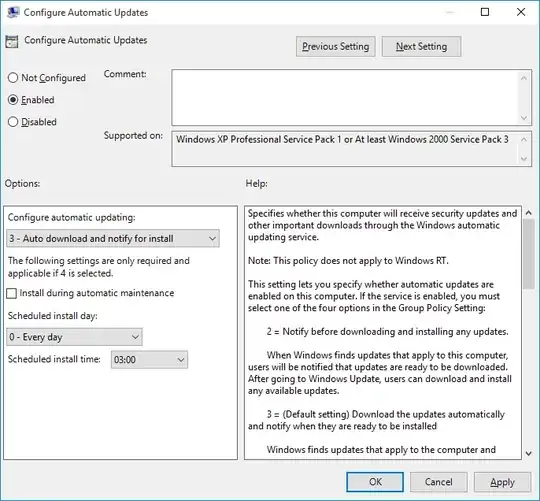
Task: Open the Configure automatic updating dropdown
Action: (x=113, y=238)
